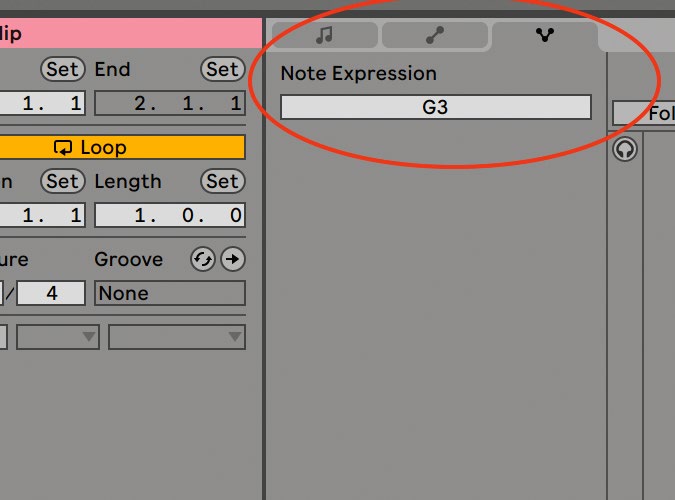Viewport: 675px width, 500px height.
Task: Click the Hot-Swap Groove circular arrows icon
Action: 203,259
